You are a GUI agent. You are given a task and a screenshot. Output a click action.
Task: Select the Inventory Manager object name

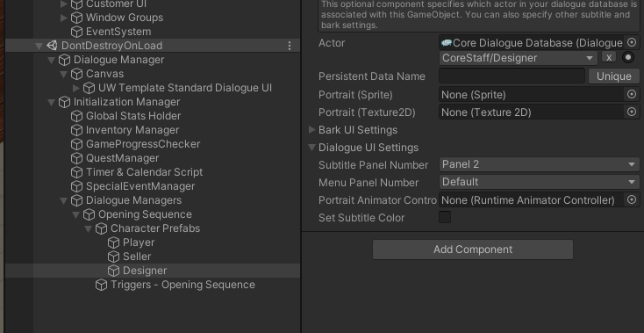pos(132,130)
